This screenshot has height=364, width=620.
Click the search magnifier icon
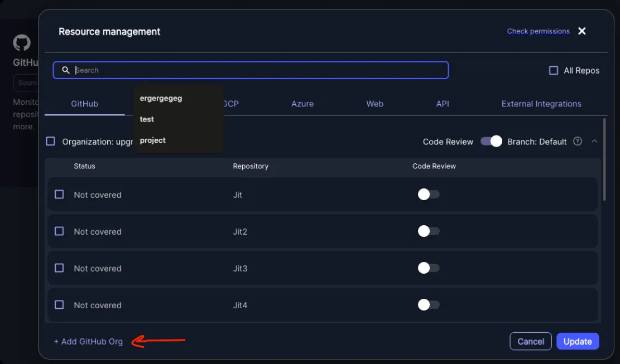66,70
